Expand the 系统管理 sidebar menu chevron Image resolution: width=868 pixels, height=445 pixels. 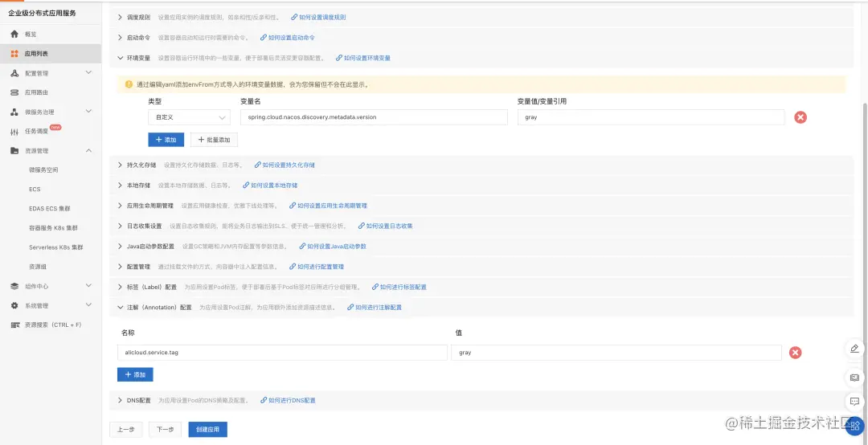tap(88, 305)
